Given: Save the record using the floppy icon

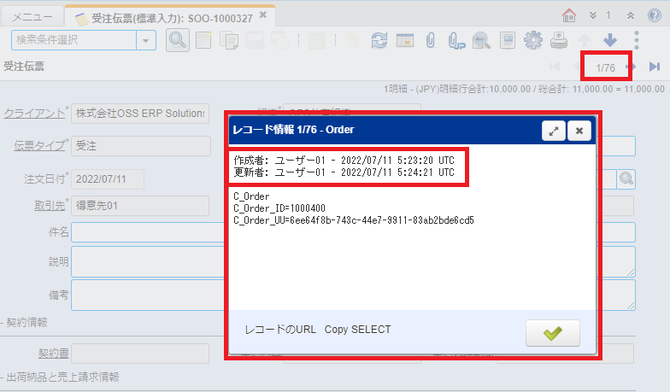Looking at the screenshot, I should pos(255,41).
